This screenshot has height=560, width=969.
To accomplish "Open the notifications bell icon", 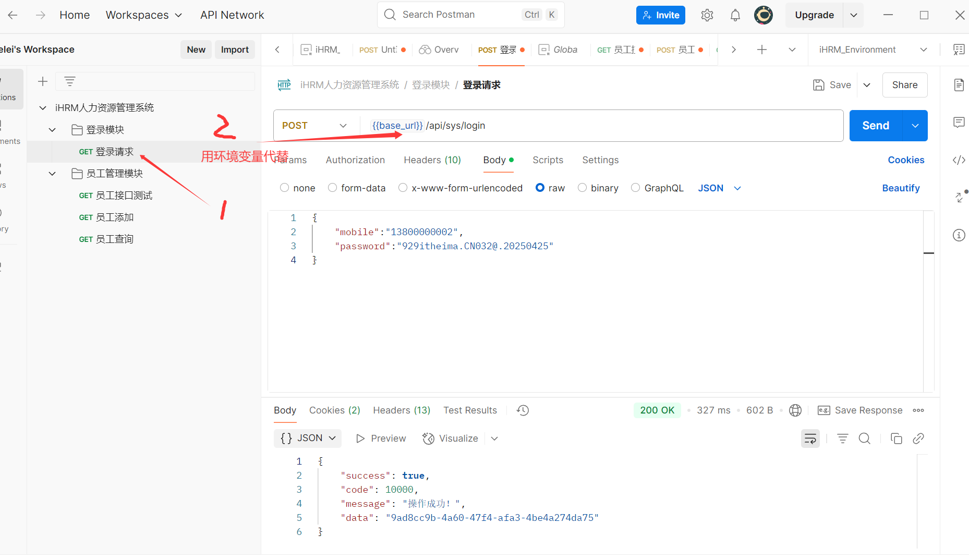I will 735,15.
